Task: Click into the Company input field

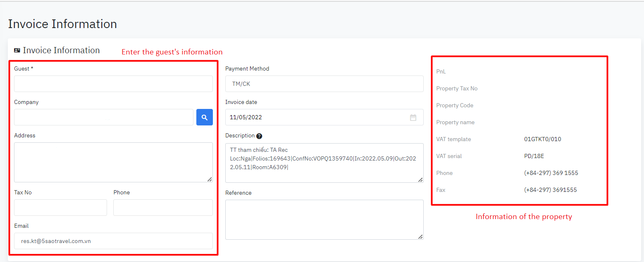Action: 103,117
